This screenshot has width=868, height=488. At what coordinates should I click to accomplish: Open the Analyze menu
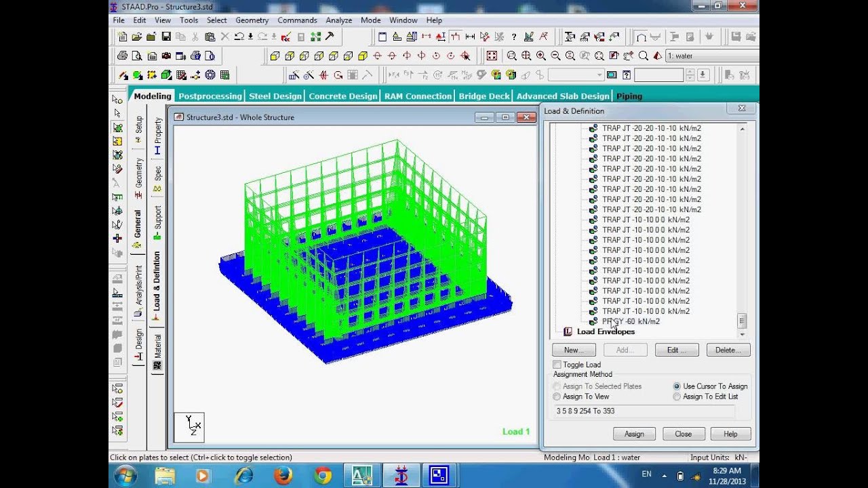pos(338,20)
